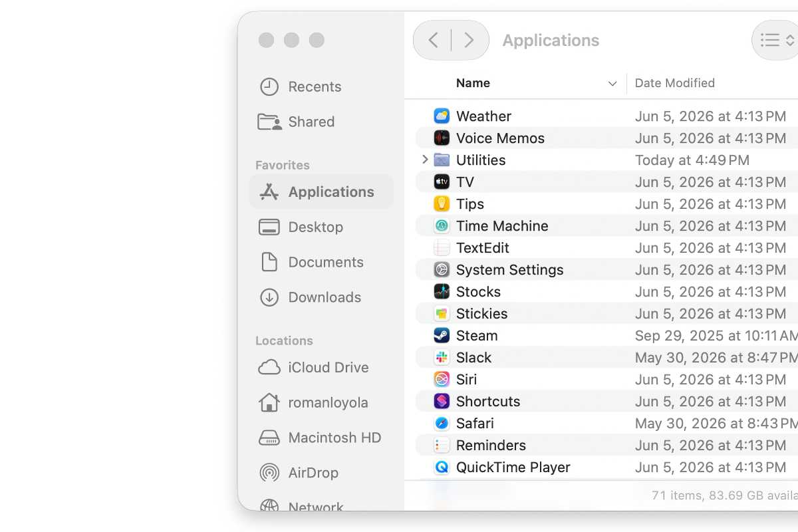Screen dimensions: 798x532
Task: Select the System Settings file name
Action: pos(509,270)
